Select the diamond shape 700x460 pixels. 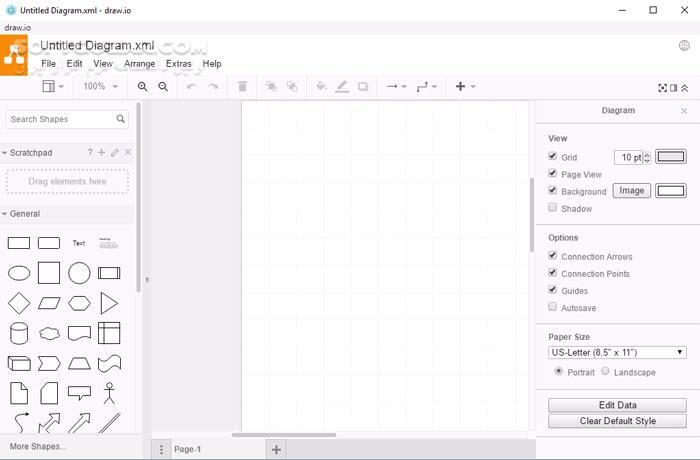19,303
